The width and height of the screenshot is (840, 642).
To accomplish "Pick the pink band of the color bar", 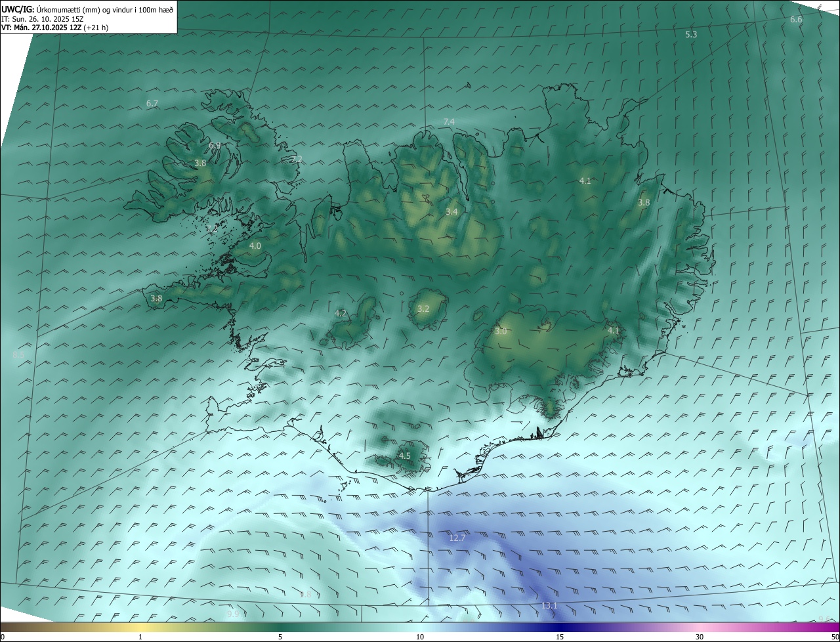I will [x=700, y=627].
